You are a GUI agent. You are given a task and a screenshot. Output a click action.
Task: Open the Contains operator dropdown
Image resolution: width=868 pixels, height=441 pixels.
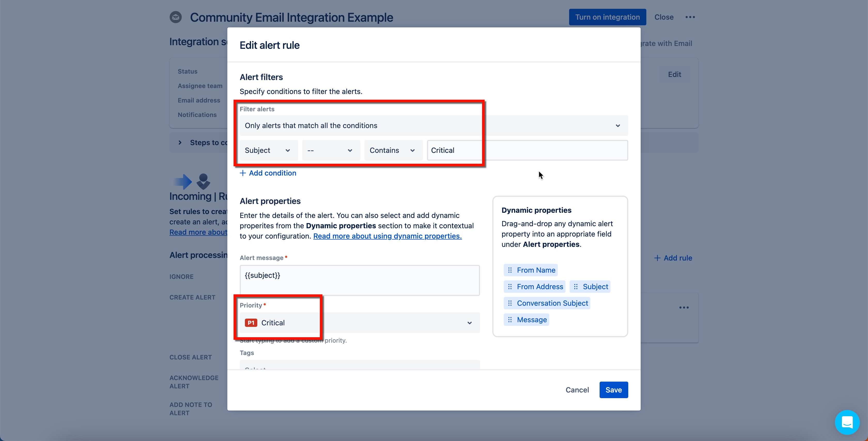pyautogui.click(x=393, y=150)
